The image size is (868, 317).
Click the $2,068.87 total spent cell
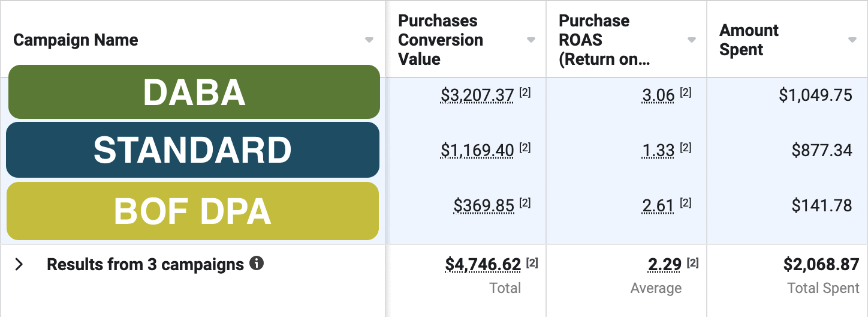click(x=821, y=265)
